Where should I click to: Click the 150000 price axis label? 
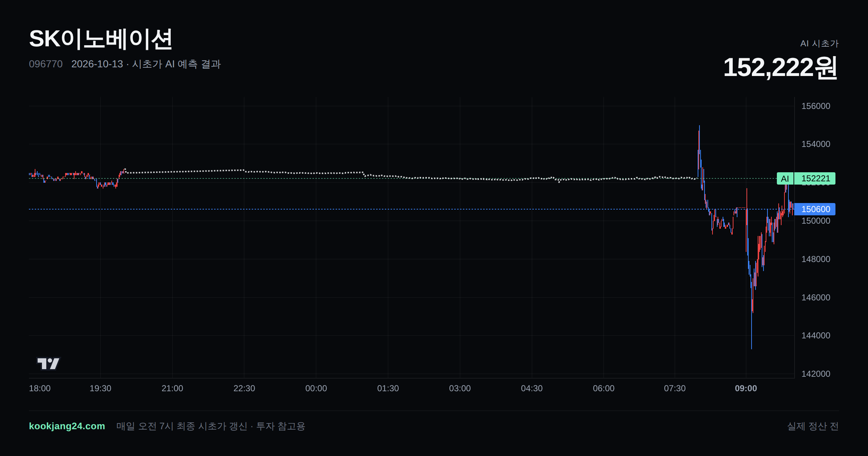pos(816,221)
